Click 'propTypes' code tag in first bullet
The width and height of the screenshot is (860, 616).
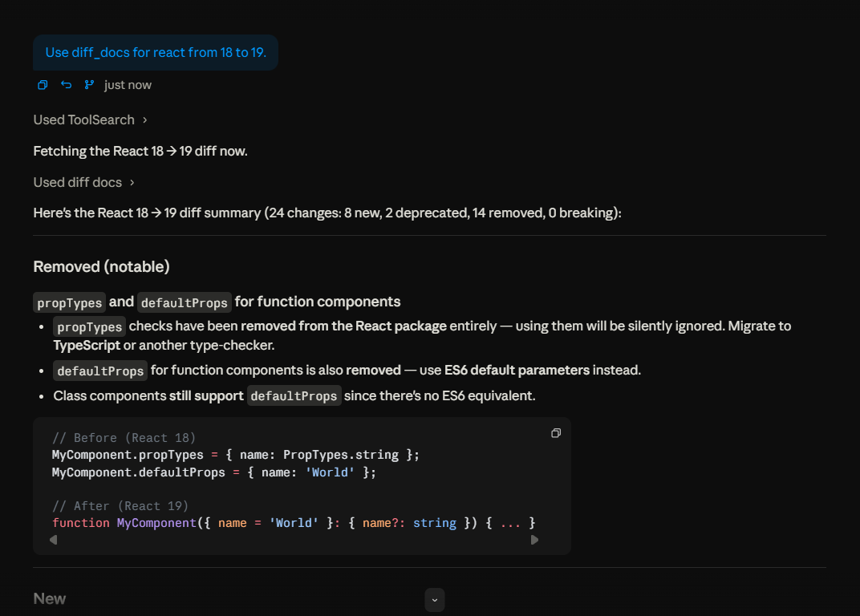[89, 327]
